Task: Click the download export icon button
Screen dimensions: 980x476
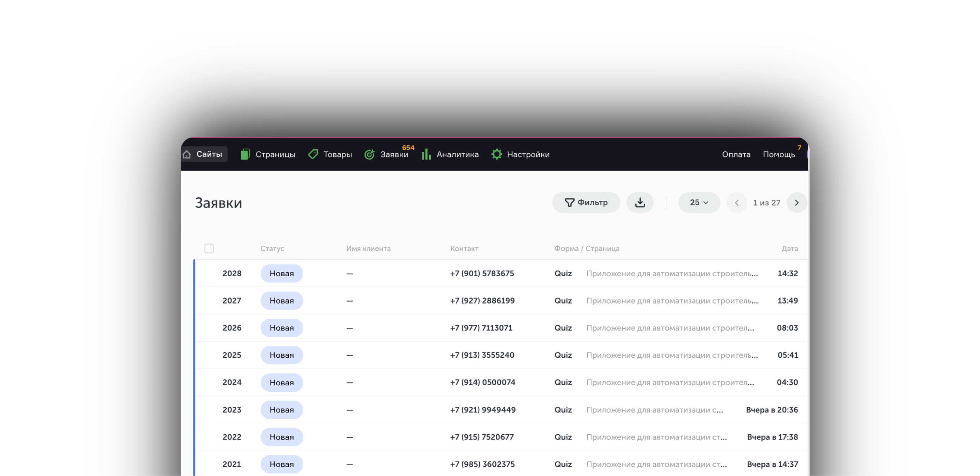Action: click(640, 202)
